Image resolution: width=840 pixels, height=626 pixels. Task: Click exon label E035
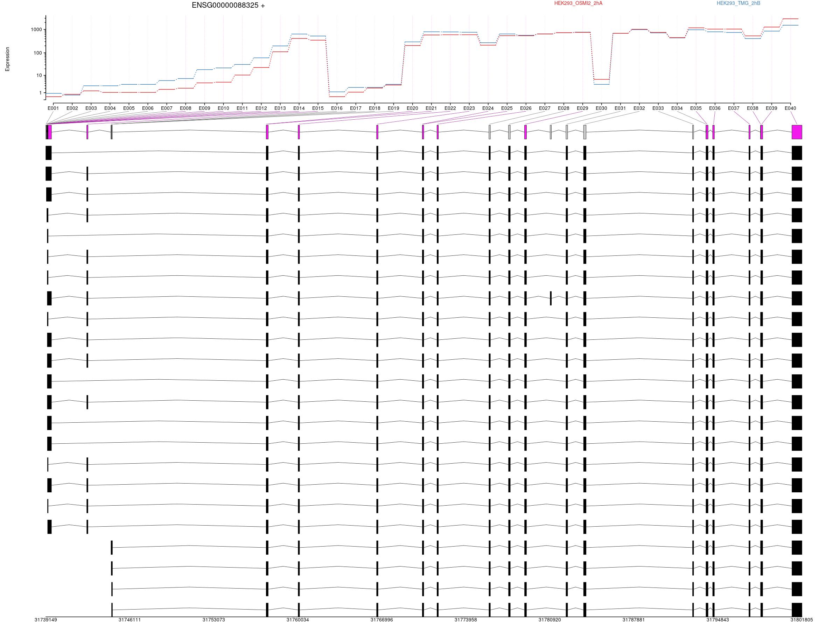click(x=696, y=108)
